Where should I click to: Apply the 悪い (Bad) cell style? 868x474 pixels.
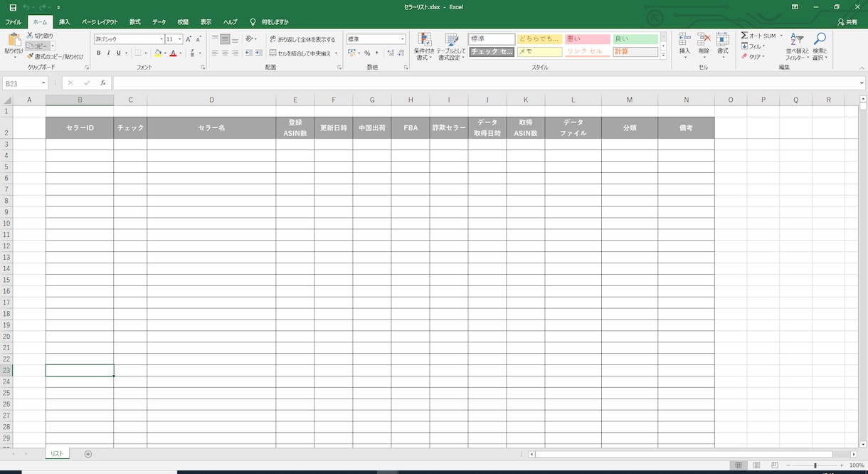(588, 39)
